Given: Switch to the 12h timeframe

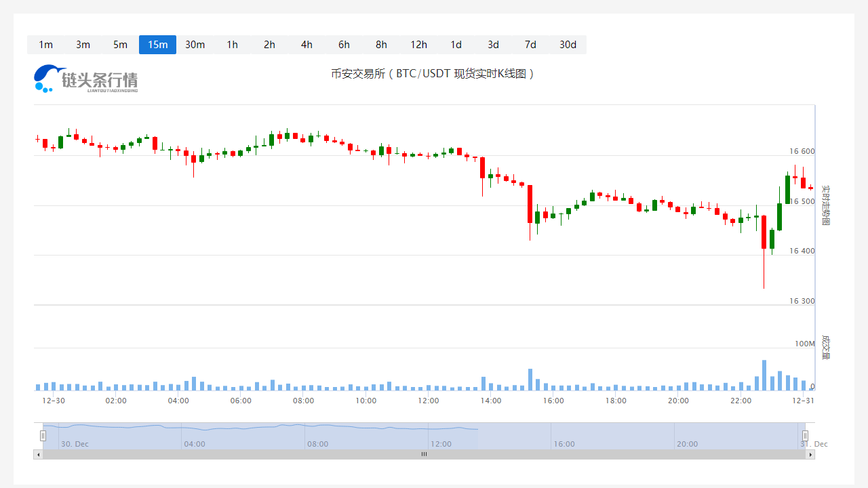Looking at the screenshot, I should tap(418, 45).
